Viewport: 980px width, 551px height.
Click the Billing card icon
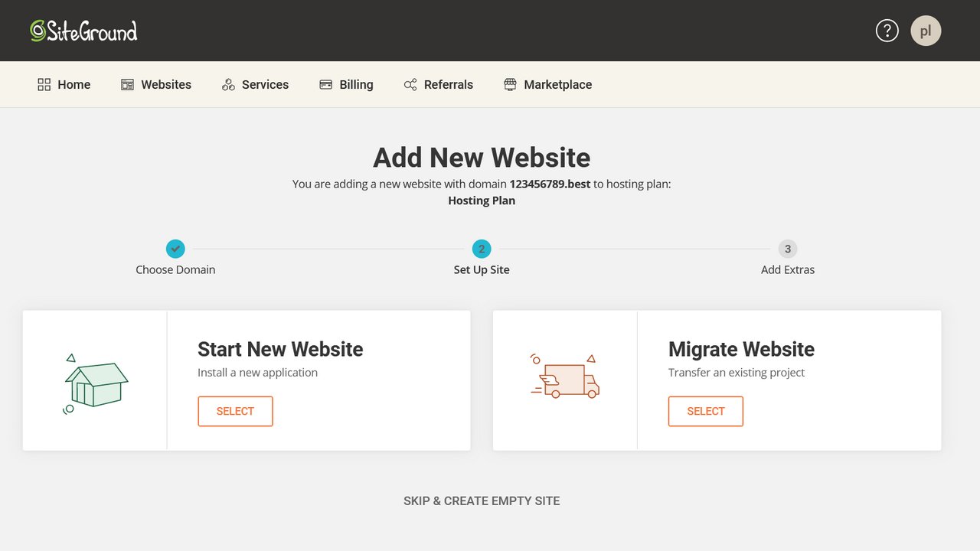[326, 85]
